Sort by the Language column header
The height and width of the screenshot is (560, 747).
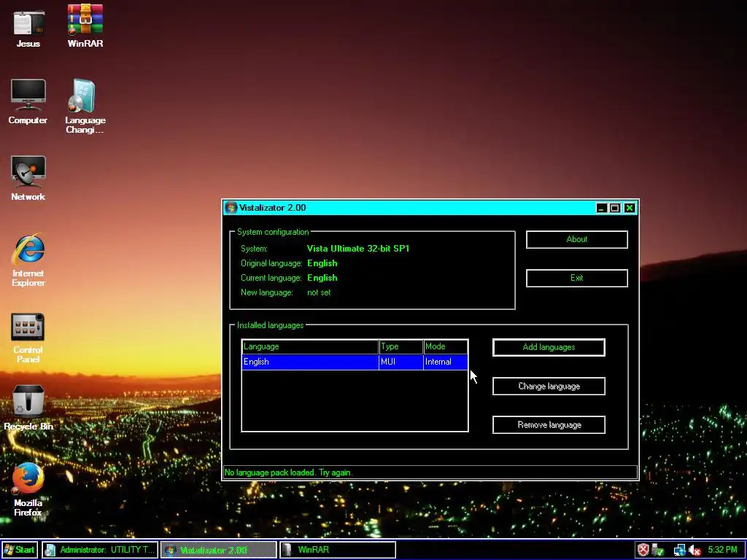(x=310, y=346)
